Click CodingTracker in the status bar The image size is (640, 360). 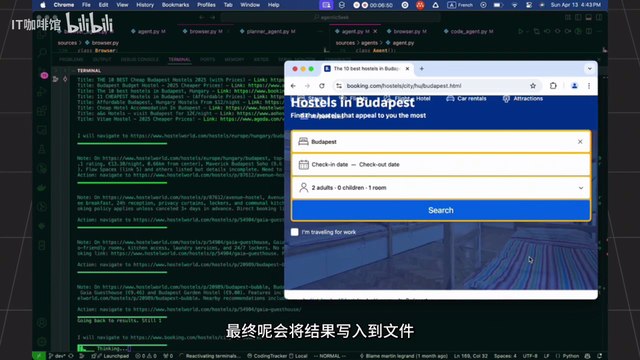(x=266, y=356)
